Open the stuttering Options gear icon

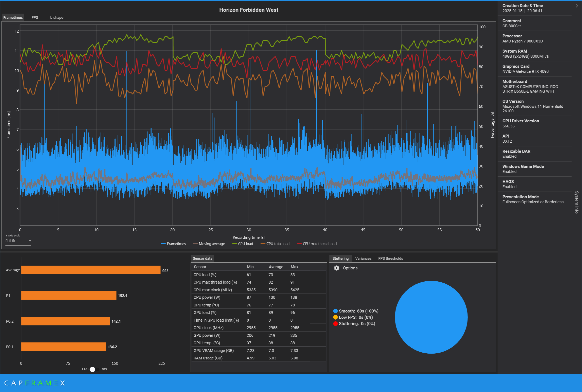pyautogui.click(x=336, y=268)
